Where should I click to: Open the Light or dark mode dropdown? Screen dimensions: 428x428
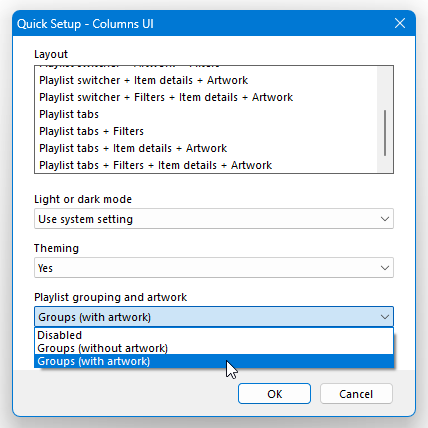[214, 219]
